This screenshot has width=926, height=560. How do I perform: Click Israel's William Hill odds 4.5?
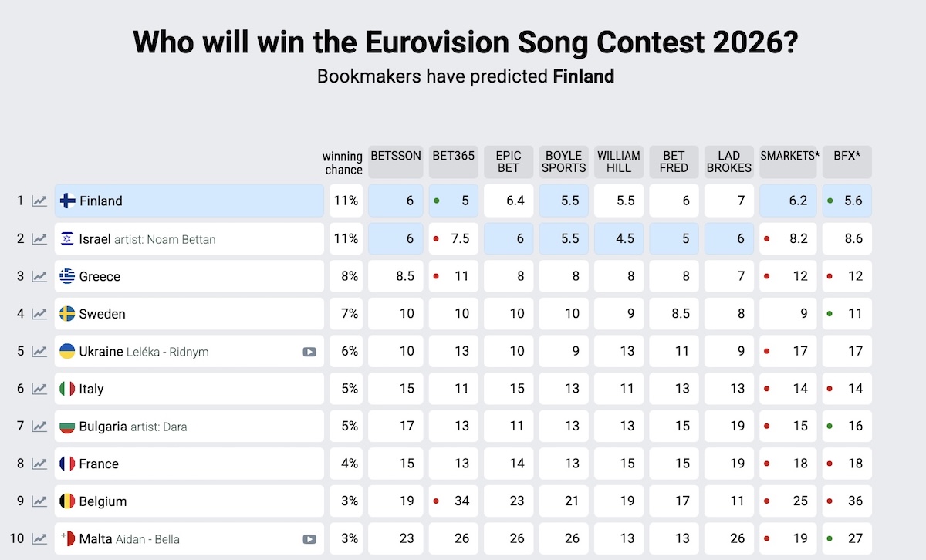[x=619, y=239]
